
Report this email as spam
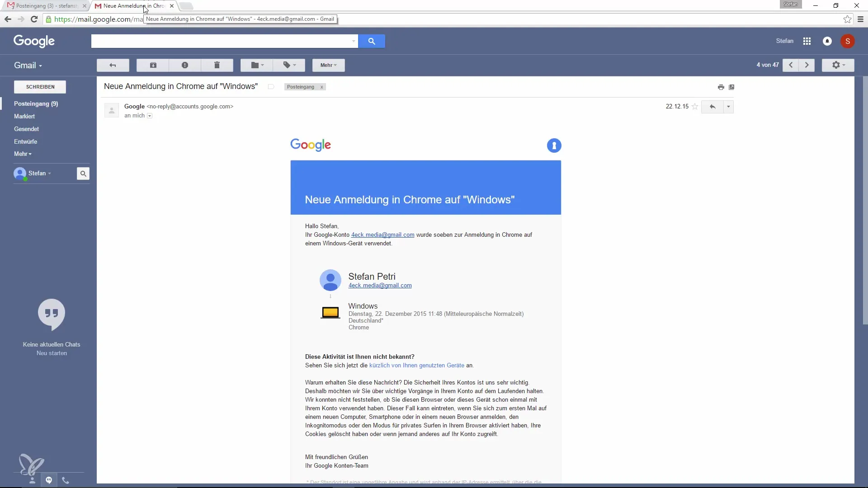(185, 66)
